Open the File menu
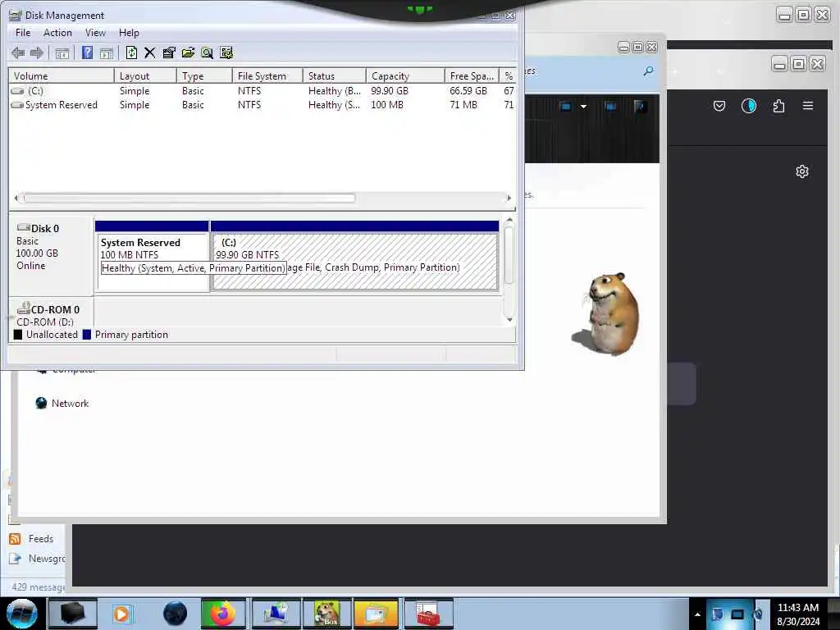The width and height of the screenshot is (840, 630). pyautogui.click(x=23, y=33)
